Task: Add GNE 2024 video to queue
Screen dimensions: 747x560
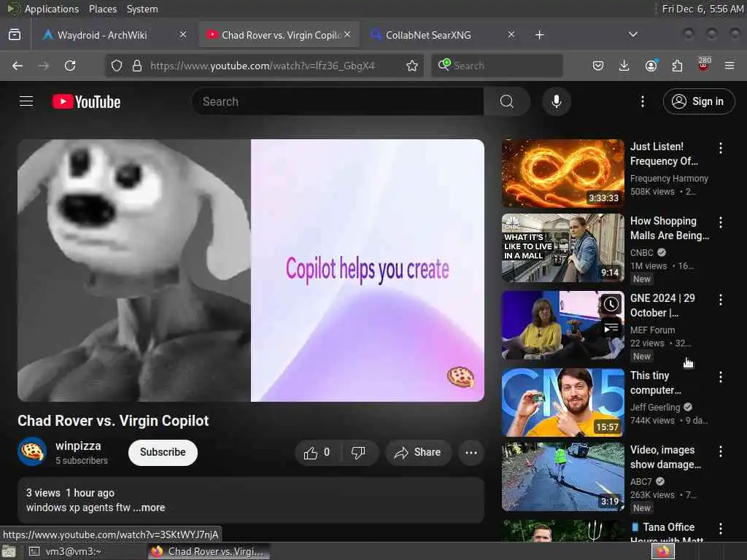Action: click(x=611, y=328)
